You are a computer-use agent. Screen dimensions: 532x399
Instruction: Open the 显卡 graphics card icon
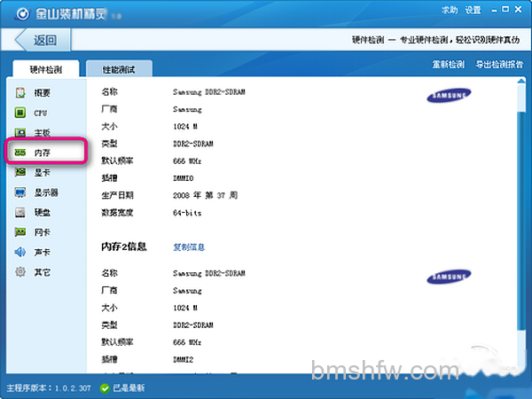(x=20, y=172)
